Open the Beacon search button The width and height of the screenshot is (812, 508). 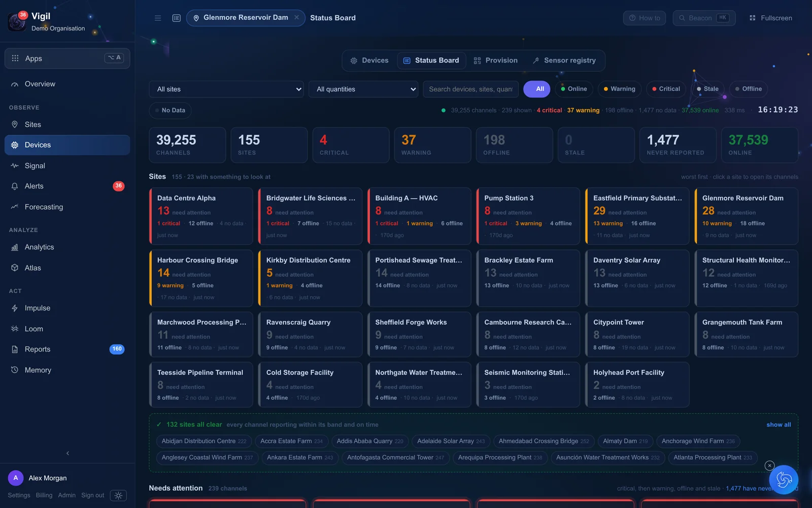click(x=704, y=18)
